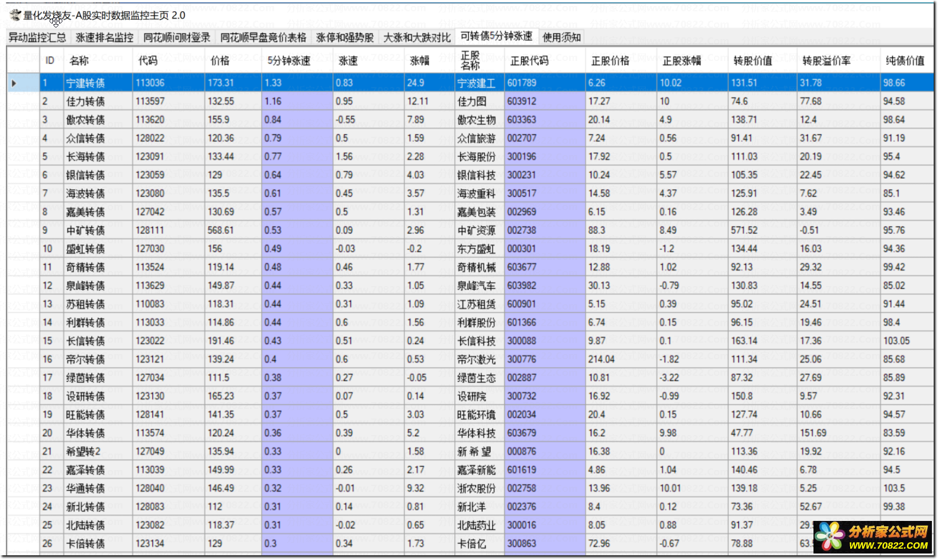
Task: Click the 正股价格 column header
Action: tap(620, 60)
